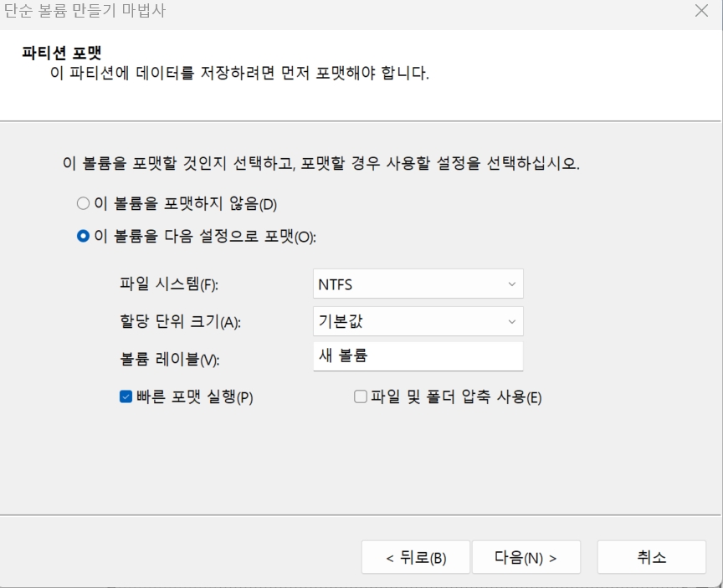723x588 pixels.
Task: Click the 취소 cancel button
Action: 652,557
